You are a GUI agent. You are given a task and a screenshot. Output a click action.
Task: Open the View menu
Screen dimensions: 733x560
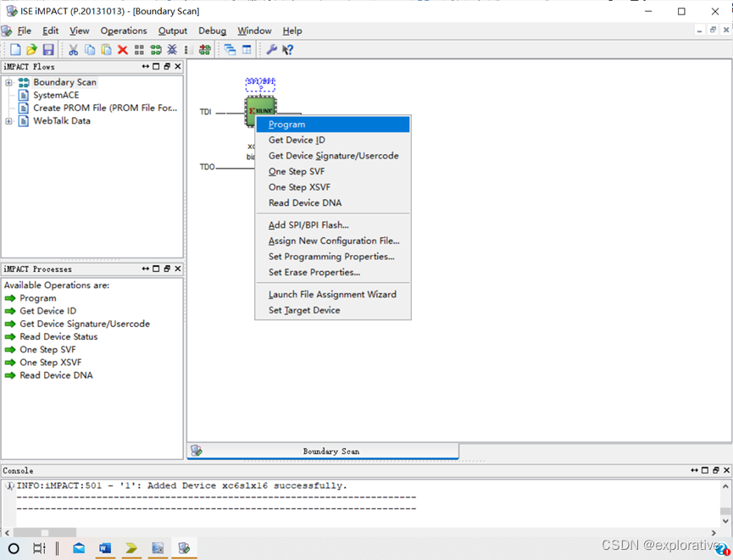[x=80, y=30]
